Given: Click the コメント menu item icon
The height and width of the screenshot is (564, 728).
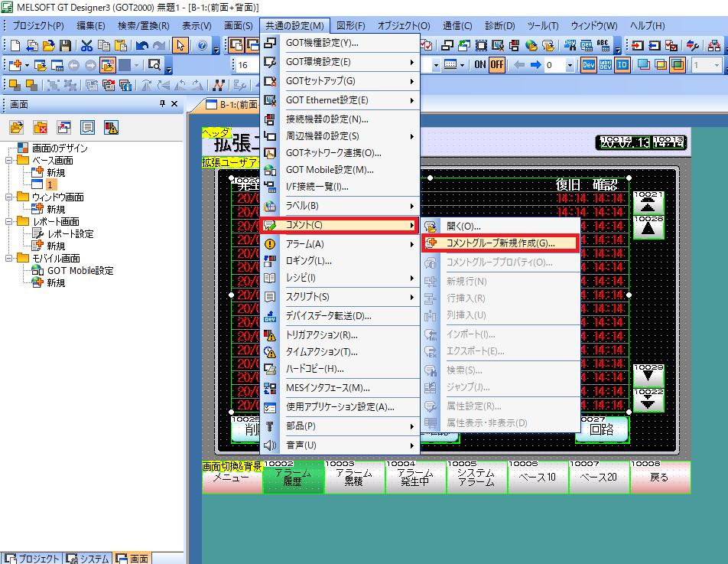Looking at the screenshot, I should pos(270,225).
